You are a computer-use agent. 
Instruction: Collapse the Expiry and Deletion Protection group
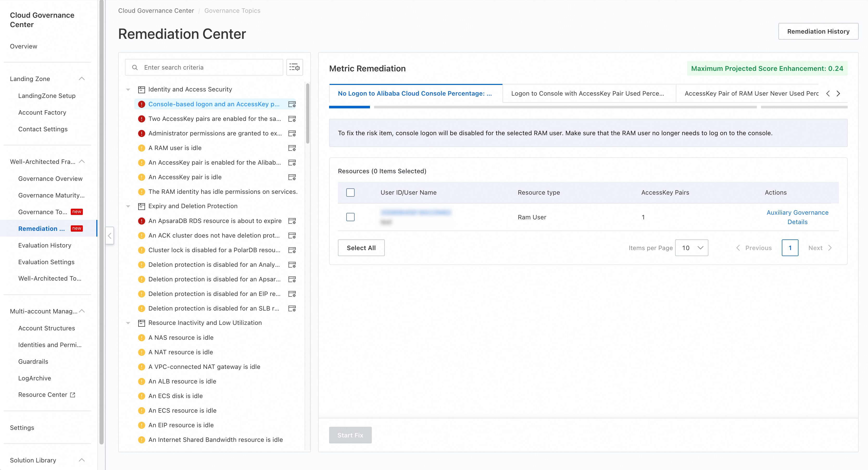coord(128,206)
